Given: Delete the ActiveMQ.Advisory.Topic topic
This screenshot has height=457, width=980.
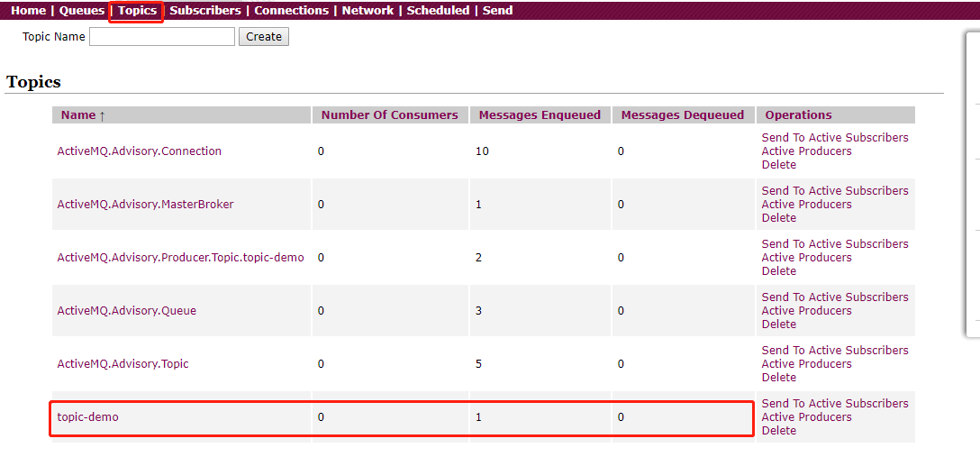Looking at the screenshot, I should click(x=779, y=378).
